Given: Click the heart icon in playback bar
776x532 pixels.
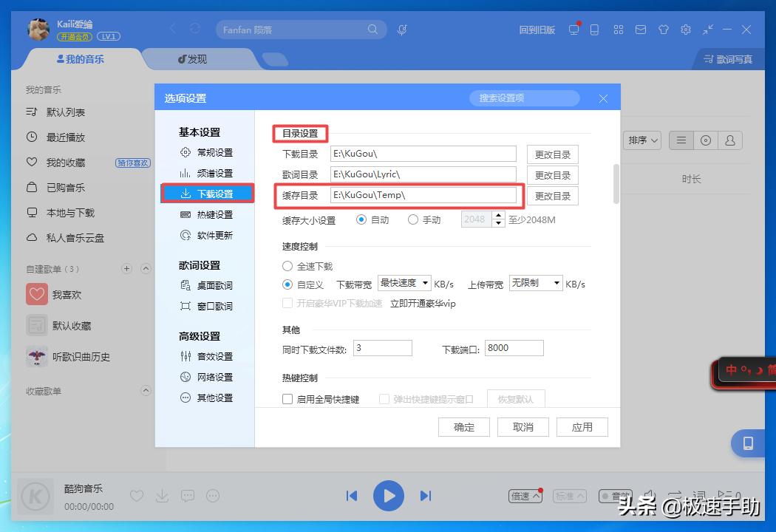Looking at the screenshot, I should click(137, 496).
